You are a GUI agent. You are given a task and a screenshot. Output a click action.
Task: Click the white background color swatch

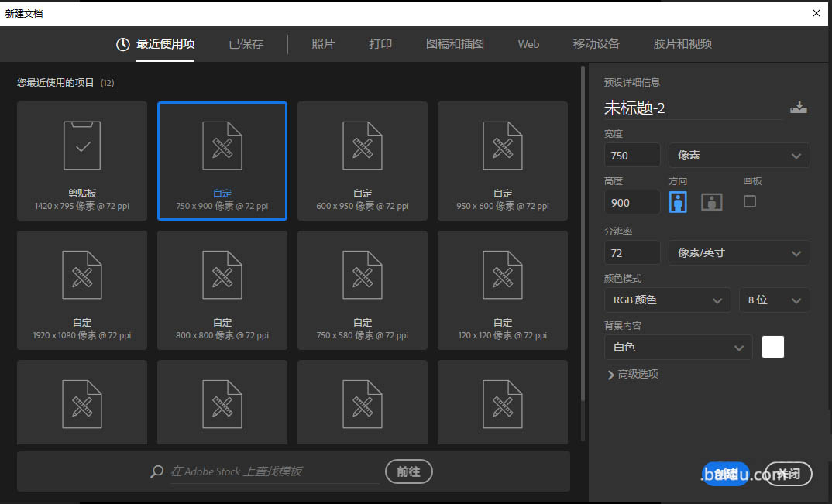pyautogui.click(x=772, y=347)
